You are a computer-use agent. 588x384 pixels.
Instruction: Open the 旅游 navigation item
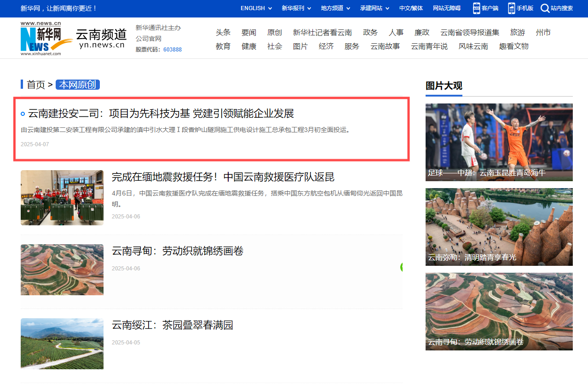(x=518, y=33)
